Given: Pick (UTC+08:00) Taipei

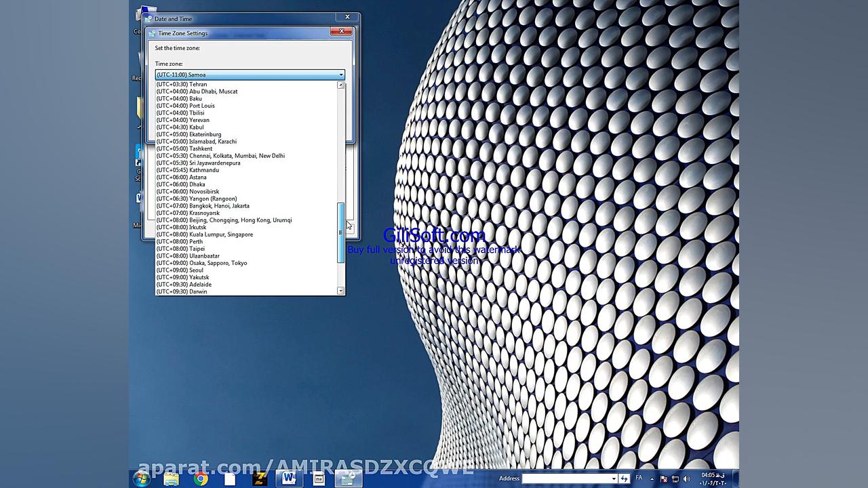Looking at the screenshot, I should coord(246,249).
